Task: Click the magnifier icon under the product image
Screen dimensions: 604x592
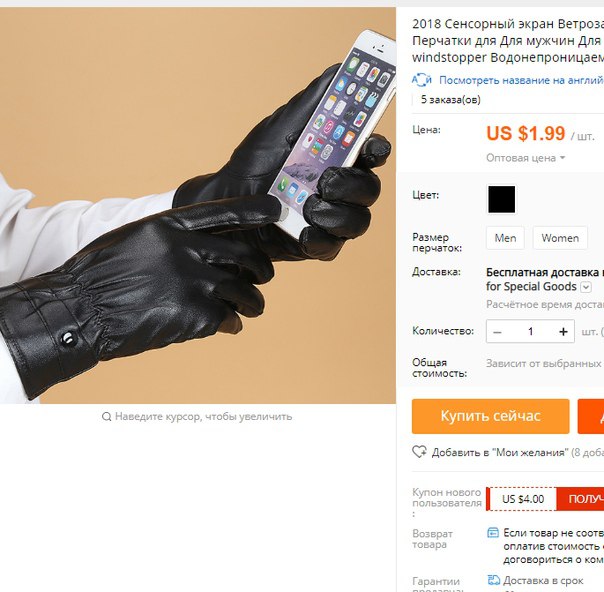Action: pos(107,416)
